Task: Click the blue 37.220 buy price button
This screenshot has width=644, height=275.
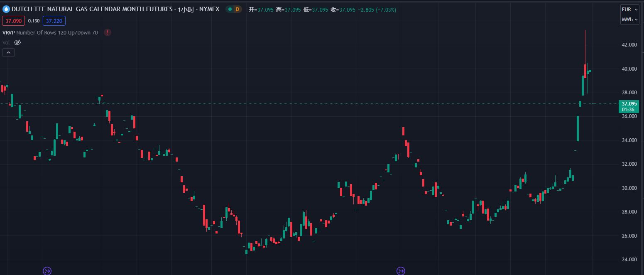Action: [54, 21]
